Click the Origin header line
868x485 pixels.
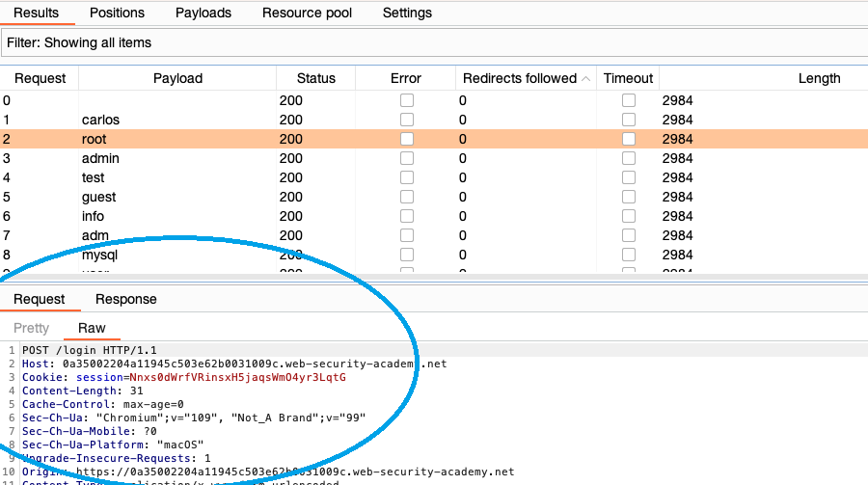268,472
